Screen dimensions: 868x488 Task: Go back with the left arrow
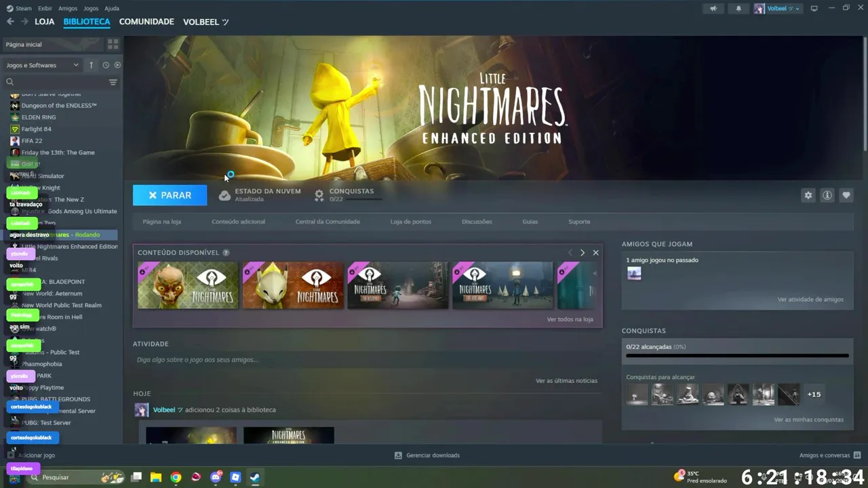click(x=10, y=22)
